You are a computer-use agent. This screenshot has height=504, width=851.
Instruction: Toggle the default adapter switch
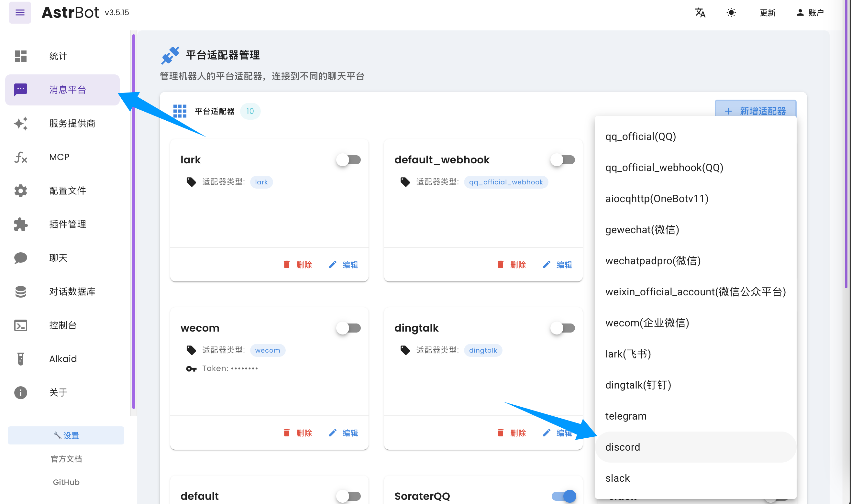pyautogui.click(x=348, y=496)
